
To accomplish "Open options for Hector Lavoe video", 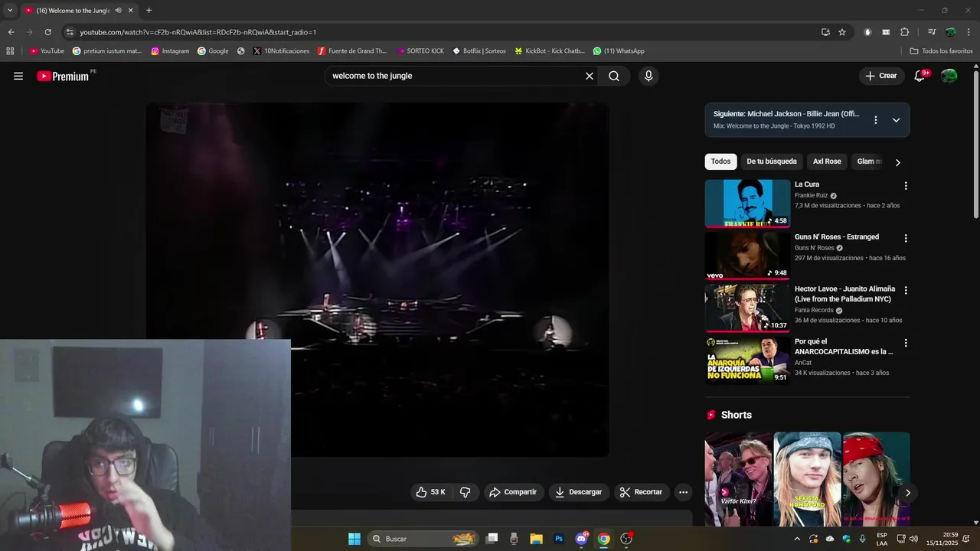I will [x=906, y=291].
